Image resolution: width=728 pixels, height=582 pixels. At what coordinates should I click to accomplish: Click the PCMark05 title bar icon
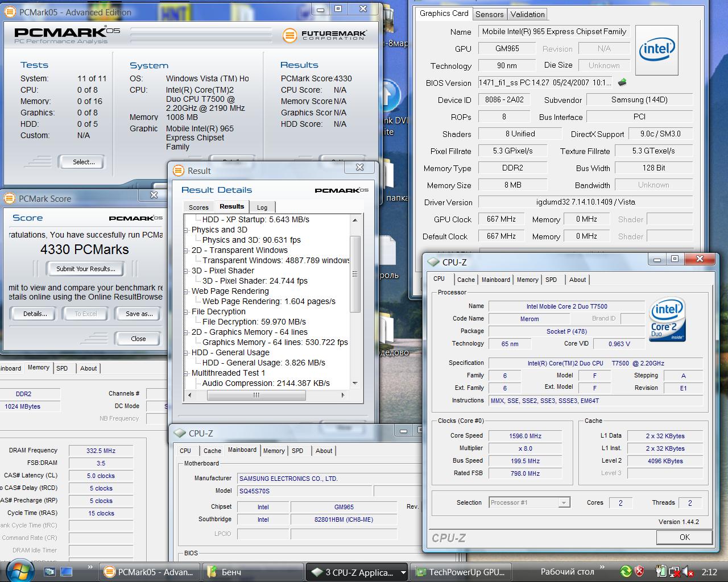pos(11,12)
